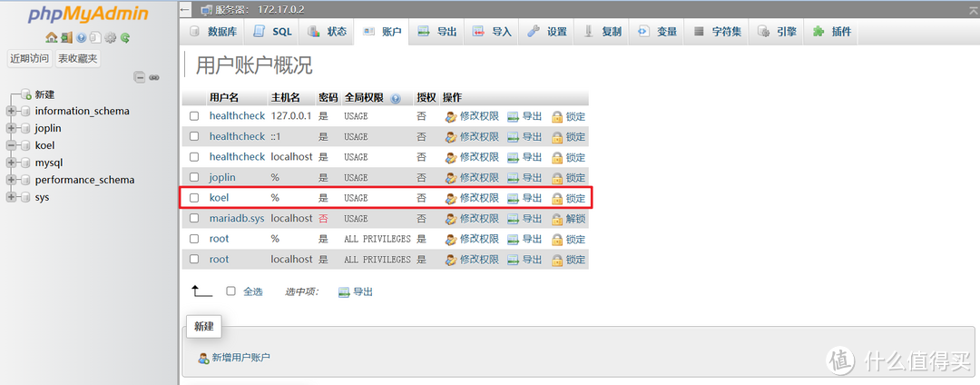Viewport: 980px width, 385px height.
Task: Click the new database icon in tree
Action: pyautogui.click(x=25, y=94)
